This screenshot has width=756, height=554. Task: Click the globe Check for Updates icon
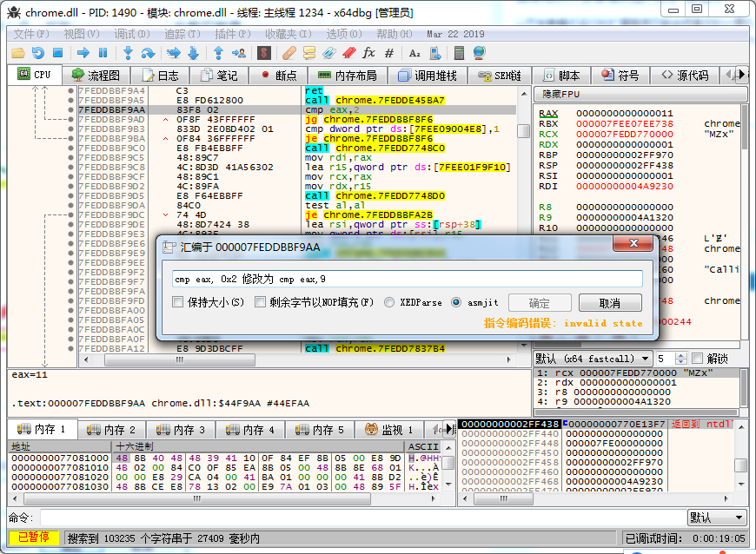[x=480, y=53]
